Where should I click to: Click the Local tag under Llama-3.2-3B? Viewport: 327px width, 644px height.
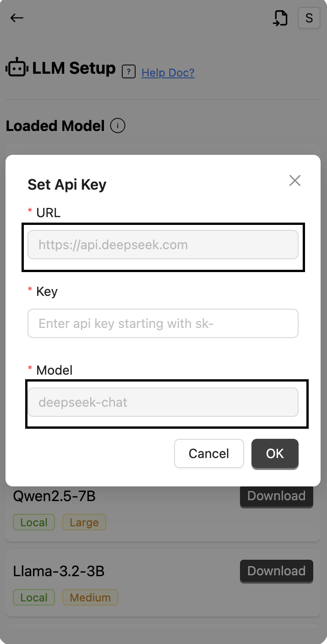pos(34,598)
